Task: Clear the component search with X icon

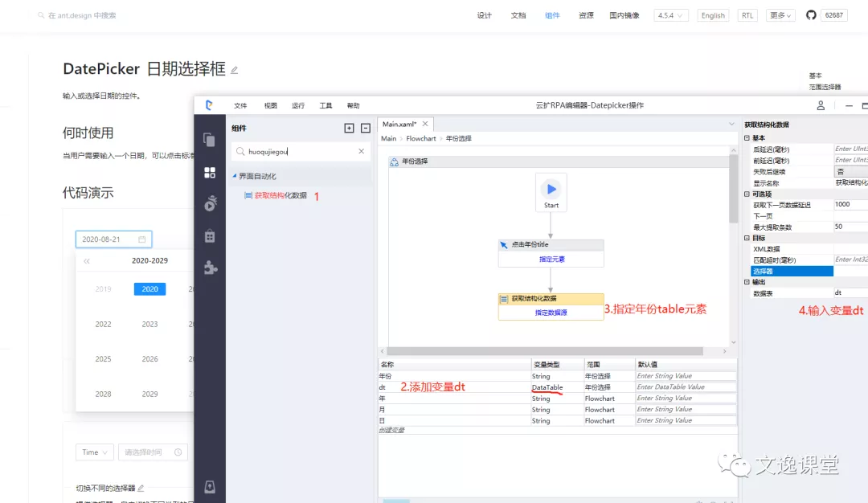Action: tap(361, 151)
